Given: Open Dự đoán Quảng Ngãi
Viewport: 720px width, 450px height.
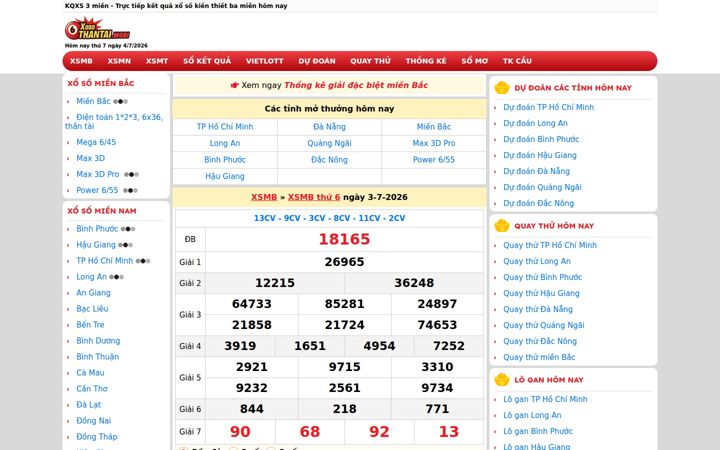Looking at the screenshot, I should point(542,187).
